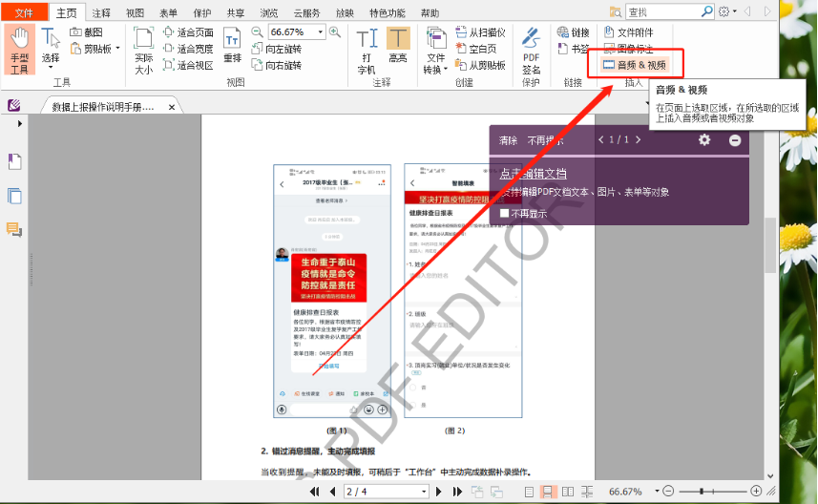Add a bookmark (书签)

[573, 49]
